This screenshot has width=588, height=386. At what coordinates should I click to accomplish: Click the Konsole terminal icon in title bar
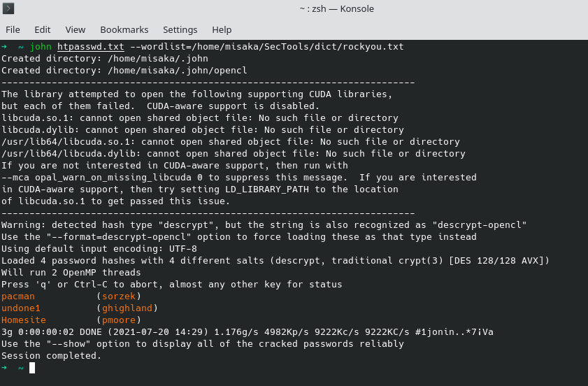pos(8,8)
